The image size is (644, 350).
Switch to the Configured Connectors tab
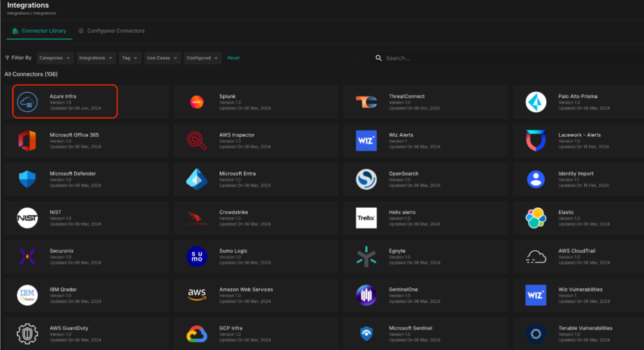point(111,31)
